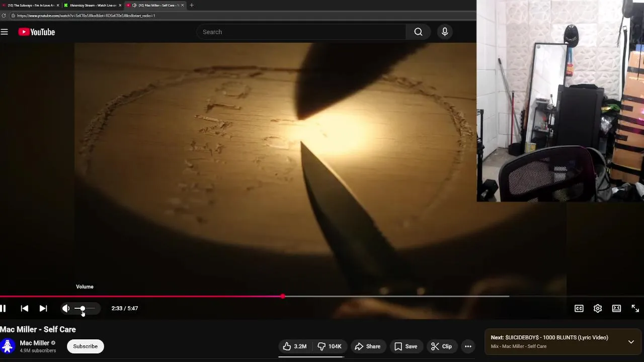644x362 pixels.
Task: Mute the video using speaker icon
Action: (x=66, y=308)
